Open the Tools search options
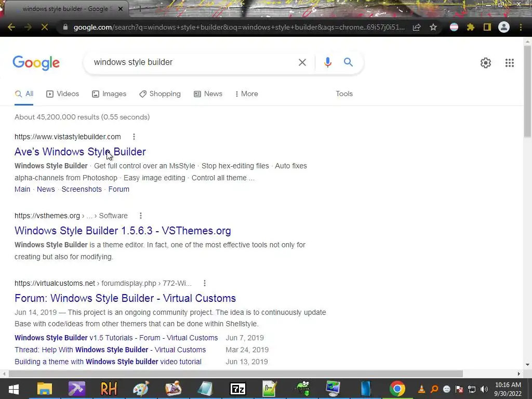The width and height of the screenshot is (532, 399). coord(344,94)
